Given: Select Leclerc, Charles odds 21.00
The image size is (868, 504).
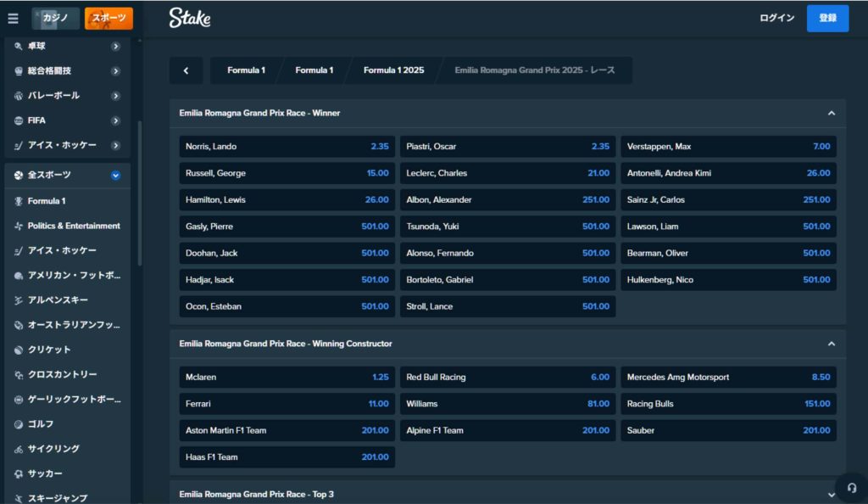Looking at the screenshot, I should coord(508,173).
